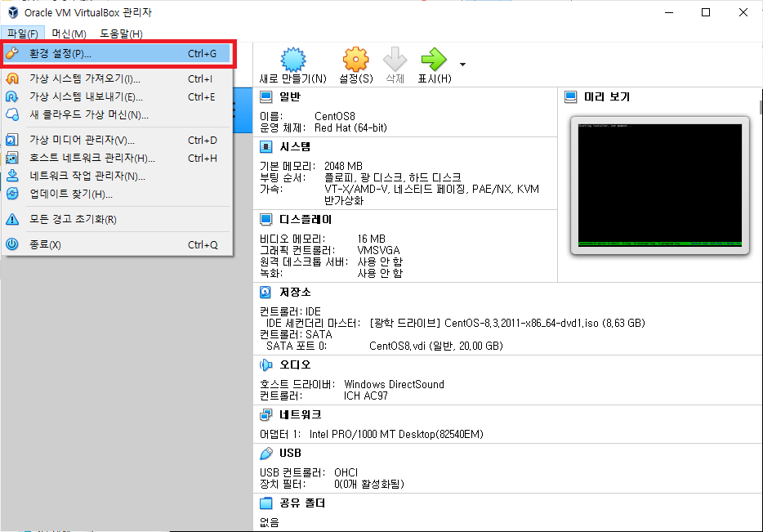The image size is (763, 532).
Task: Click the VirtualBox logo in title bar
Action: [13, 12]
